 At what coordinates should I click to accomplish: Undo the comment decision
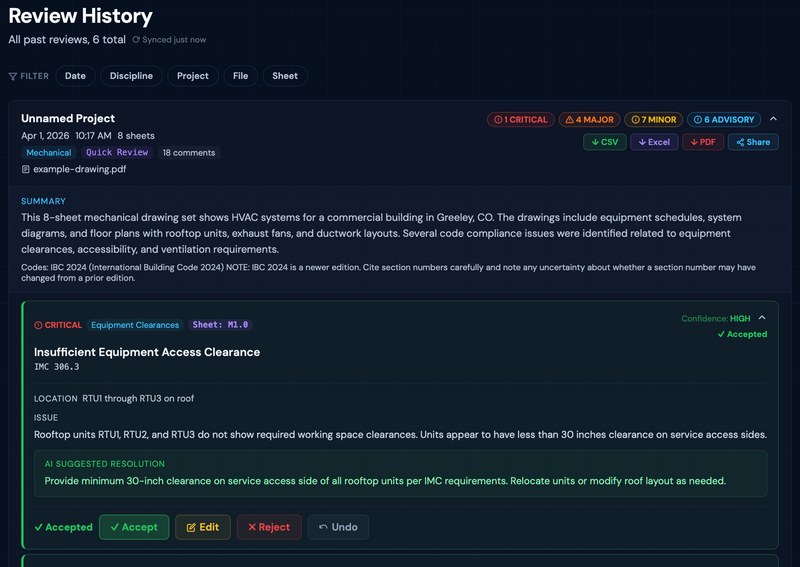338,527
